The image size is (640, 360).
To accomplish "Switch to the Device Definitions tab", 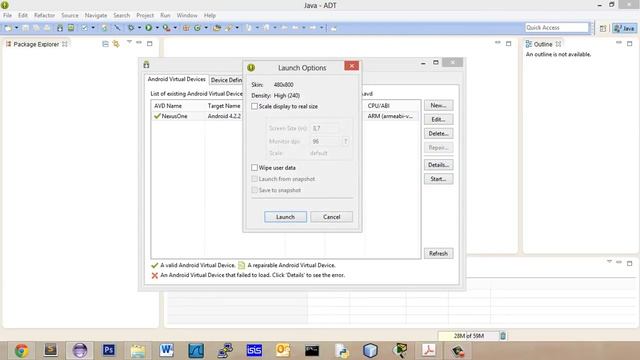I will point(226,80).
